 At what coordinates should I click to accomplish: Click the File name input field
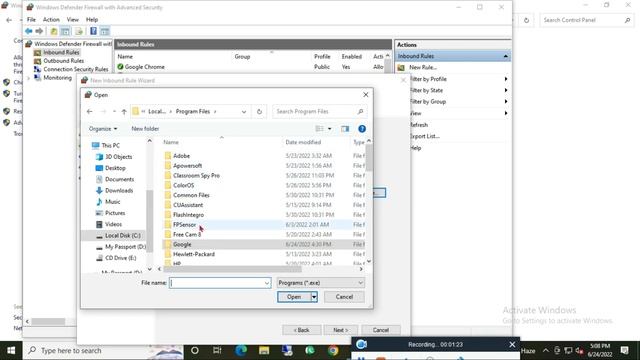(x=216, y=283)
